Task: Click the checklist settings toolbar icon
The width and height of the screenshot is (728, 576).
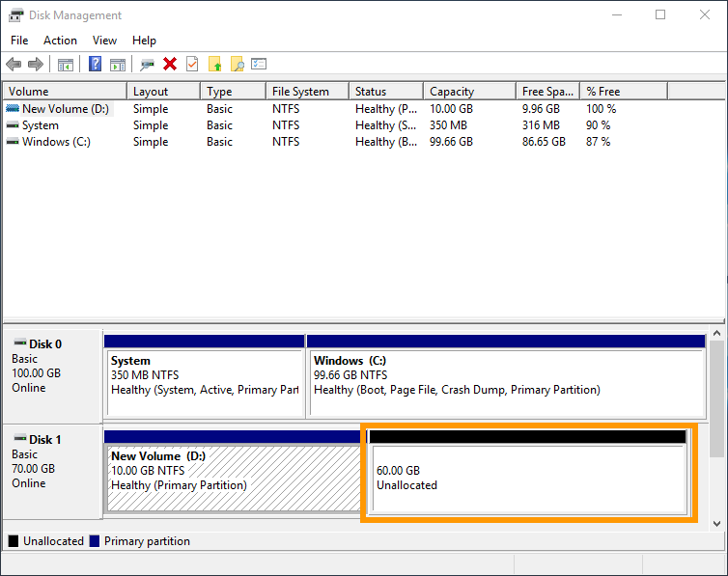Action: click(259, 65)
